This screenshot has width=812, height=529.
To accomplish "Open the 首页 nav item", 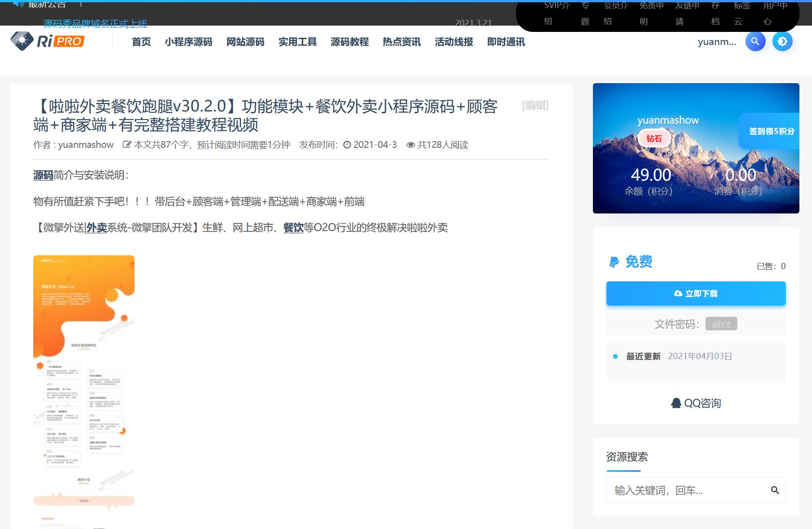I will pos(141,42).
